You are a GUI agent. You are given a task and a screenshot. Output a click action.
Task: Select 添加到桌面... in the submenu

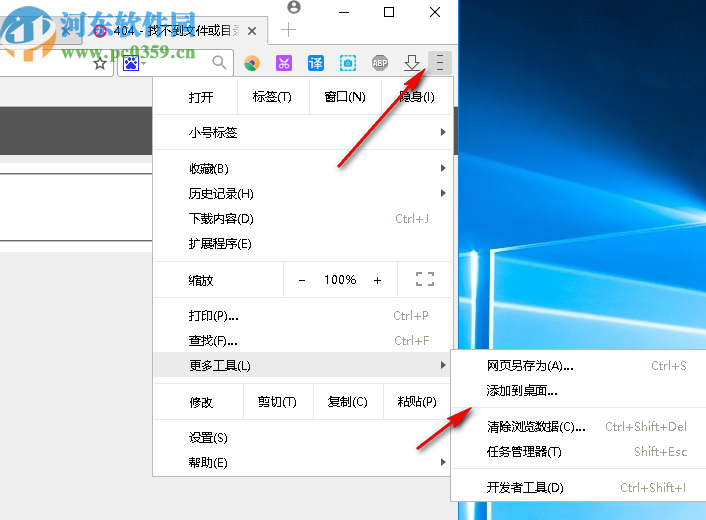pyautogui.click(x=579, y=391)
